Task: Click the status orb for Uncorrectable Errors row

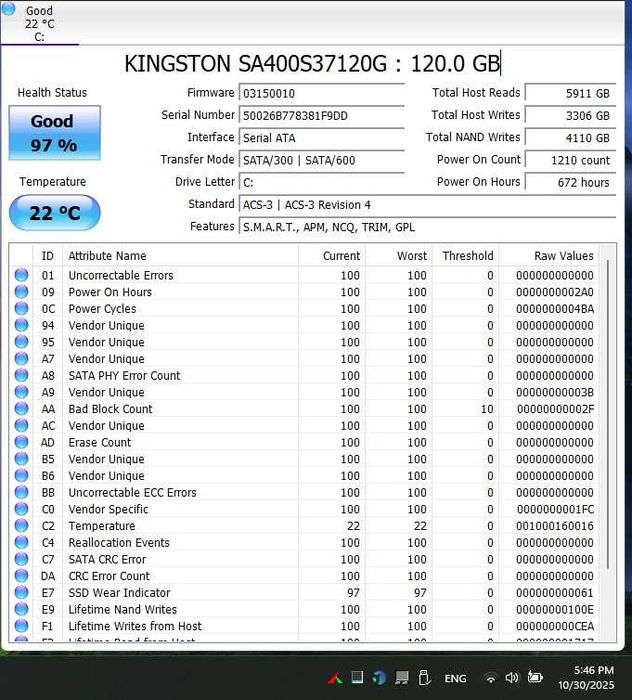Action: point(21,275)
